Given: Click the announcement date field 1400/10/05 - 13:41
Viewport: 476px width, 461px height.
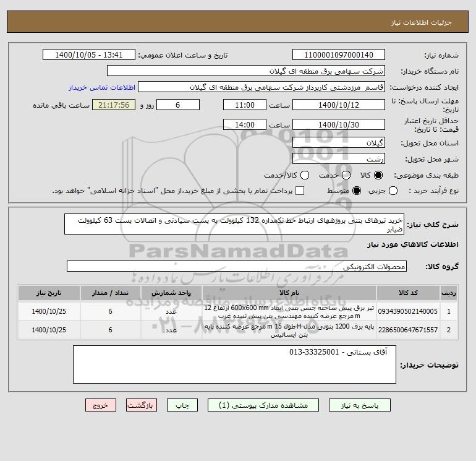Looking at the screenshot, I should point(88,54).
